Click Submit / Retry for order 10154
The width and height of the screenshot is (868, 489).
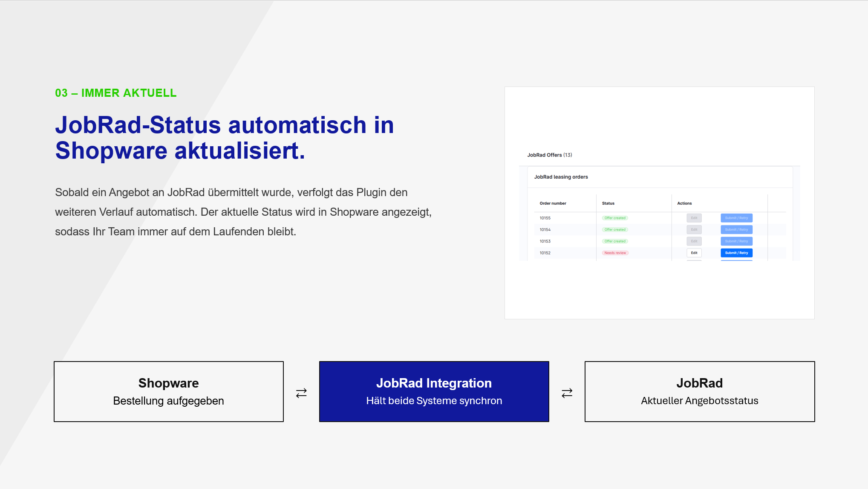click(x=736, y=229)
